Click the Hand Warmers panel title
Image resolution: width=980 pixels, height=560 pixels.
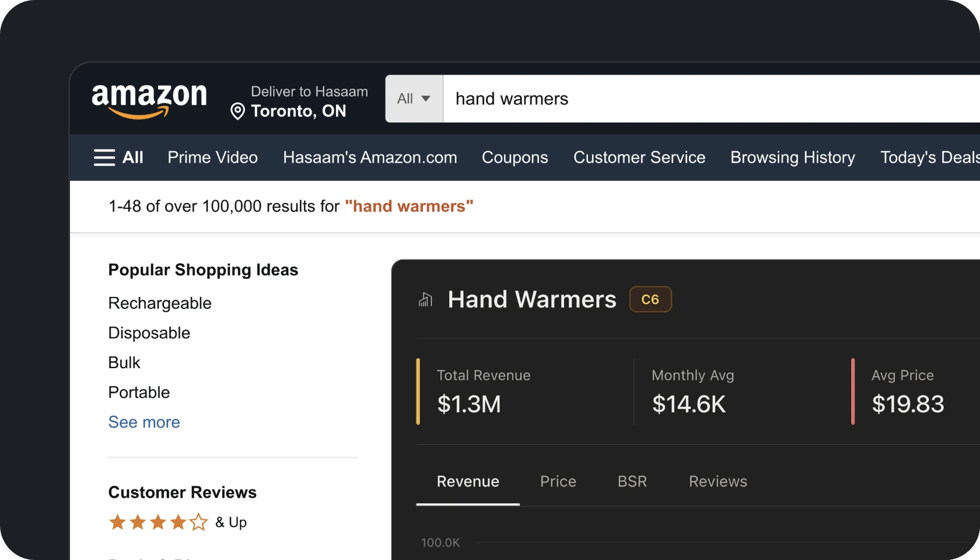(x=532, y=300)
